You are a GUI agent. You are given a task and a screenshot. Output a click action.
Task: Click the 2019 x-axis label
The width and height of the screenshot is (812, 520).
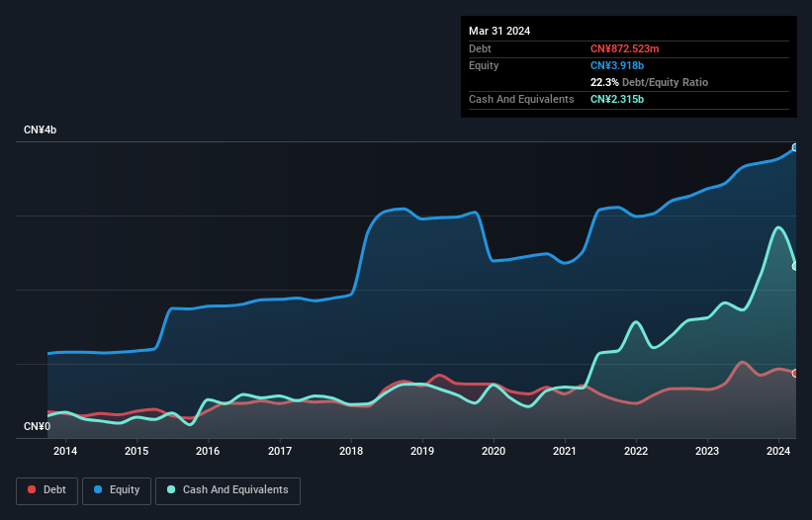click(x=422, y=451)
